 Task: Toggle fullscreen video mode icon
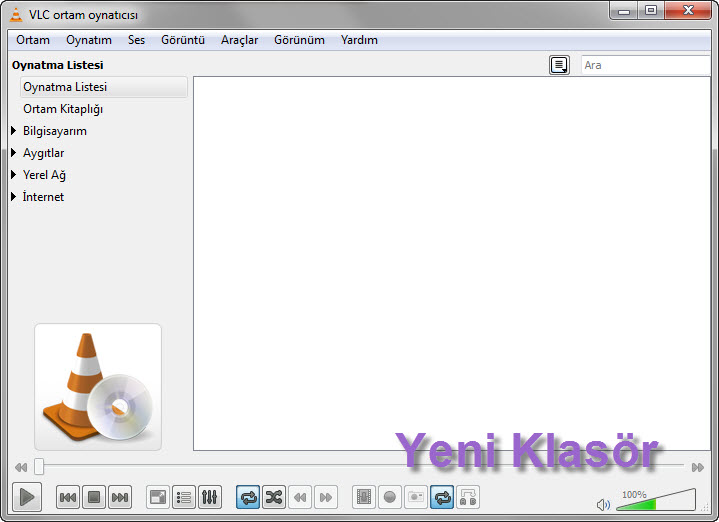(x=158, y=497)
